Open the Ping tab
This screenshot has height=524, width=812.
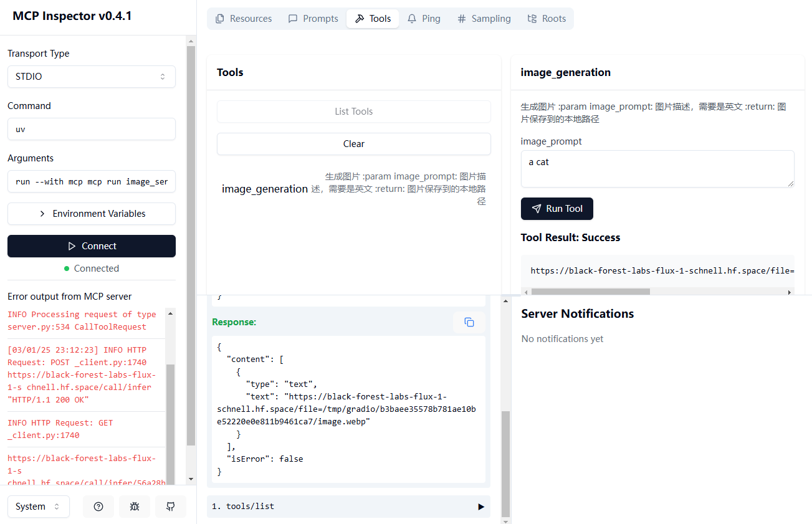424,19
